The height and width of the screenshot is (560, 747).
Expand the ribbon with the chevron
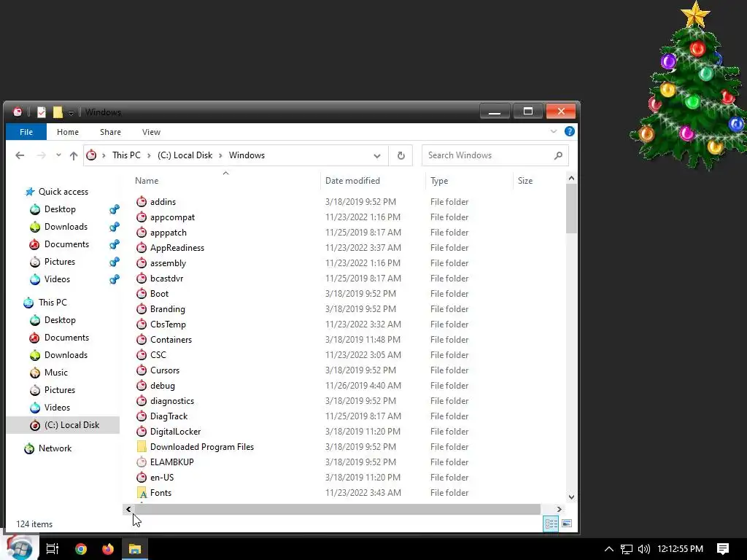[554, 131]
